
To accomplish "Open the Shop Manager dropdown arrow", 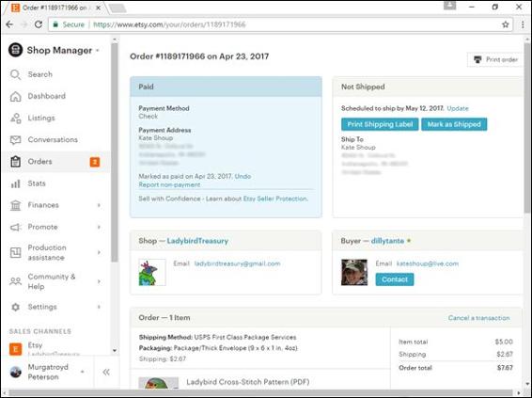I will tap(98, 50).
